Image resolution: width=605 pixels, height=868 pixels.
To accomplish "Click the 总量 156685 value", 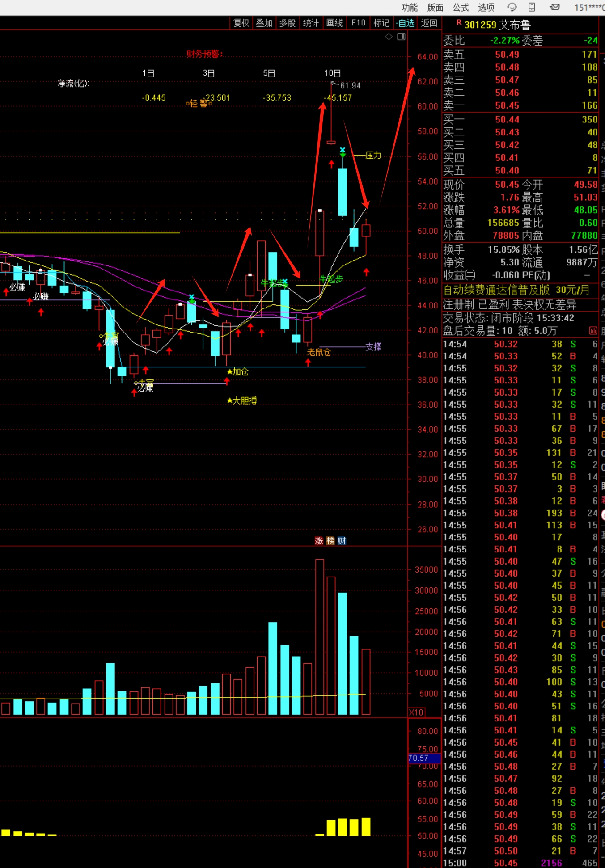I will coord(503,223).
